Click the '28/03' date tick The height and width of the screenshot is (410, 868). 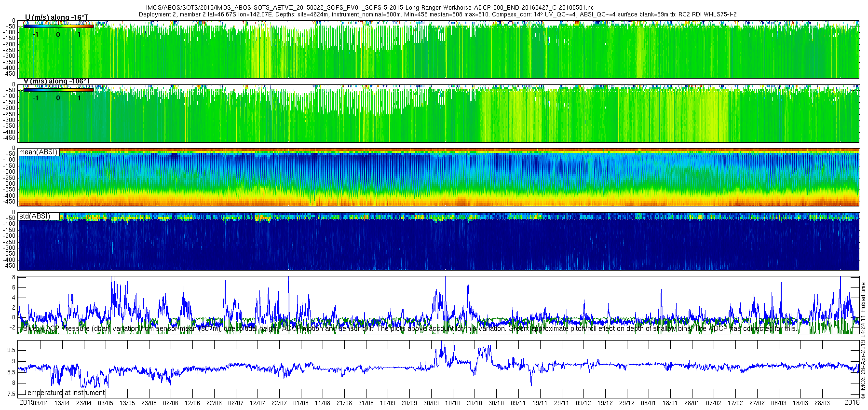[822, 403]
